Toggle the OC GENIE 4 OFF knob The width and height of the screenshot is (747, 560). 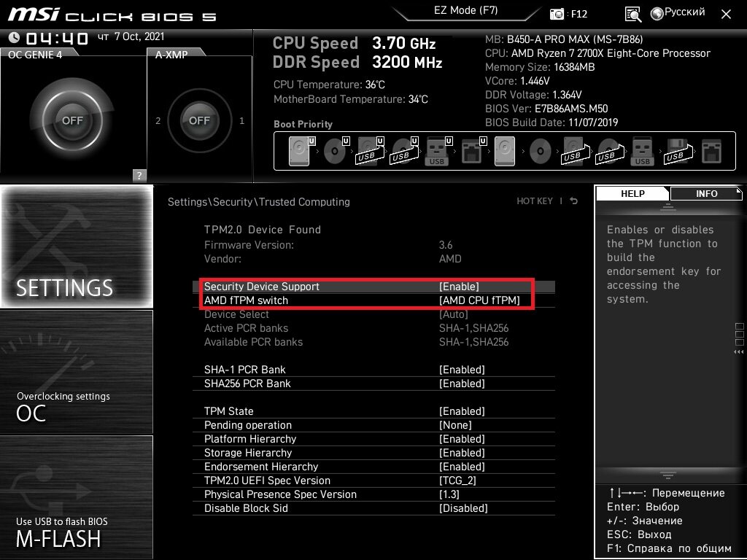(72, 120)
